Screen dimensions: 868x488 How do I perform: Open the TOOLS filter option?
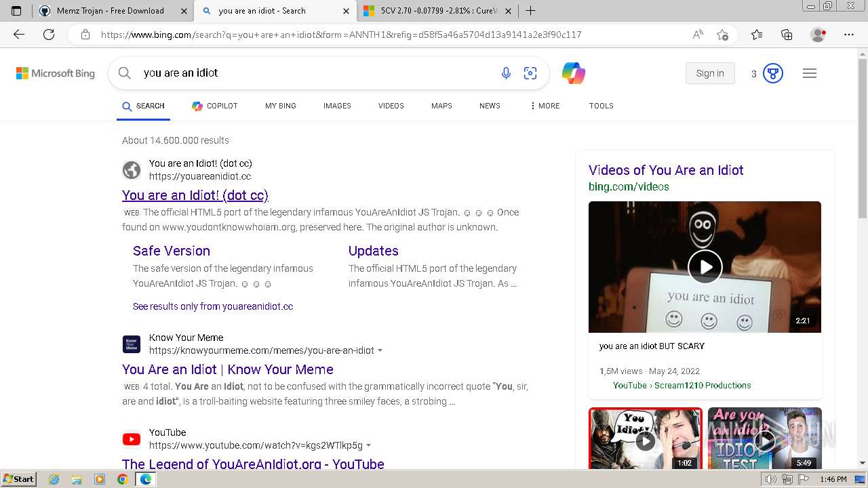[x=601, y=106]
